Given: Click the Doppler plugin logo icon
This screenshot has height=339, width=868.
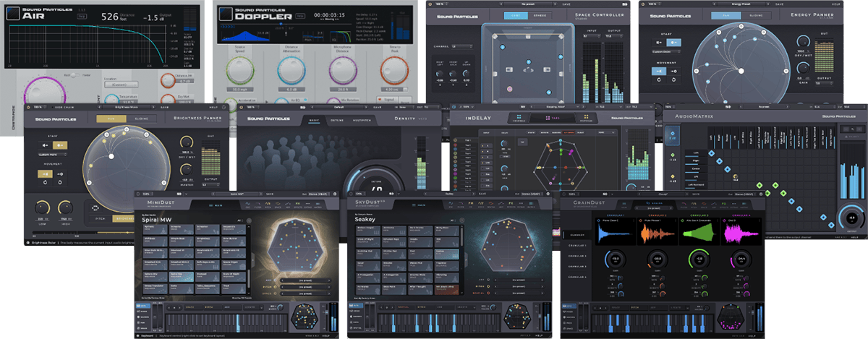Looking at the screenshot, I should 226,14.
